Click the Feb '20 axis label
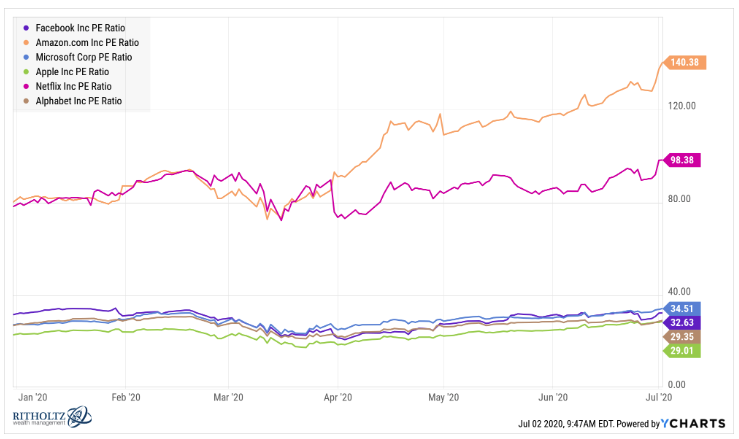739x439 pixels. [123, 396]
